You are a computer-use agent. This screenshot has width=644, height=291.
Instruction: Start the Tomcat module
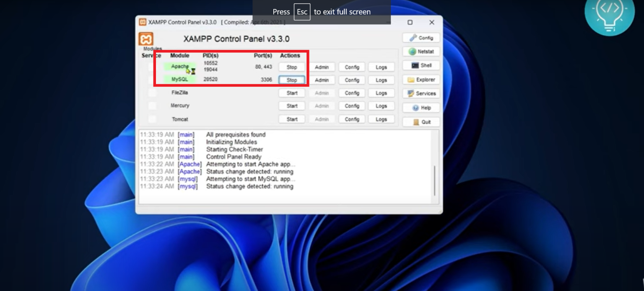click(x=292, y=119)
